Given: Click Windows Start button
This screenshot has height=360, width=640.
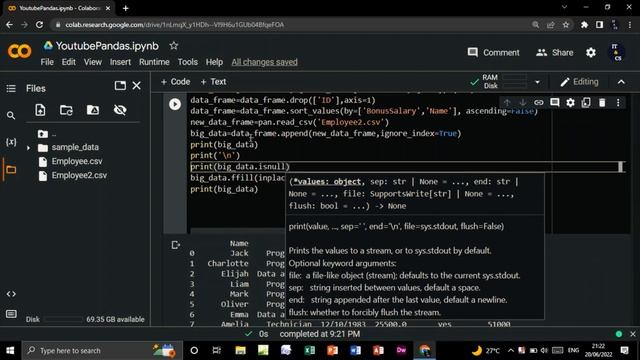Looking at the screenshot, I should 10,351.
